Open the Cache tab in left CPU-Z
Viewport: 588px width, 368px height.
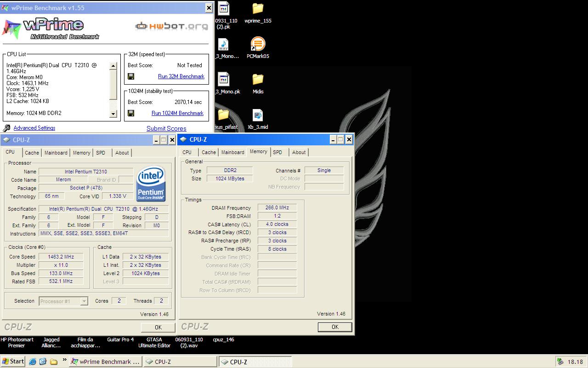click(32, 153)
